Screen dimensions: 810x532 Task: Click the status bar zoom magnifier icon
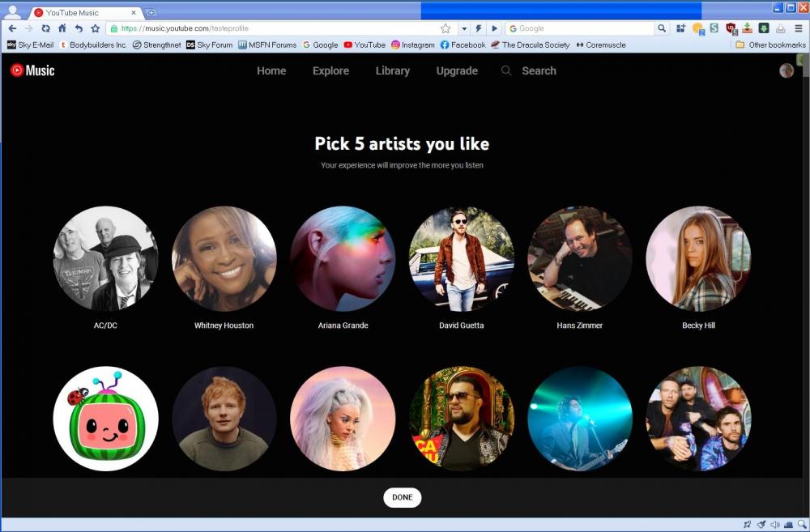pyautogui.click(x=801, y=525)
